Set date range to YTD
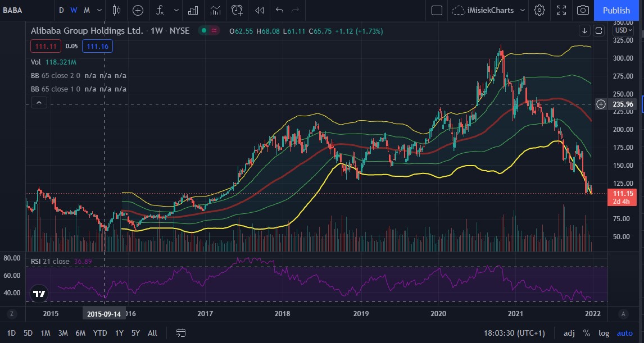The image size is (644, 343). (x=100, y=333)
